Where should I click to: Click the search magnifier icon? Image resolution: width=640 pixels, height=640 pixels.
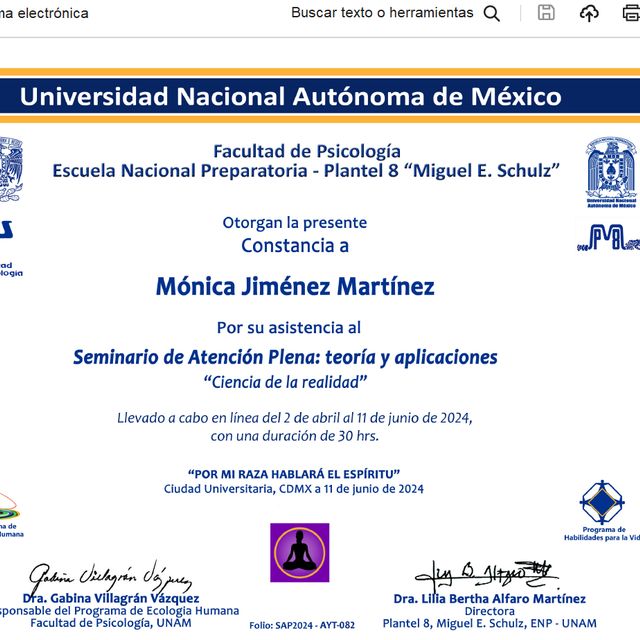tap(491, 13)
